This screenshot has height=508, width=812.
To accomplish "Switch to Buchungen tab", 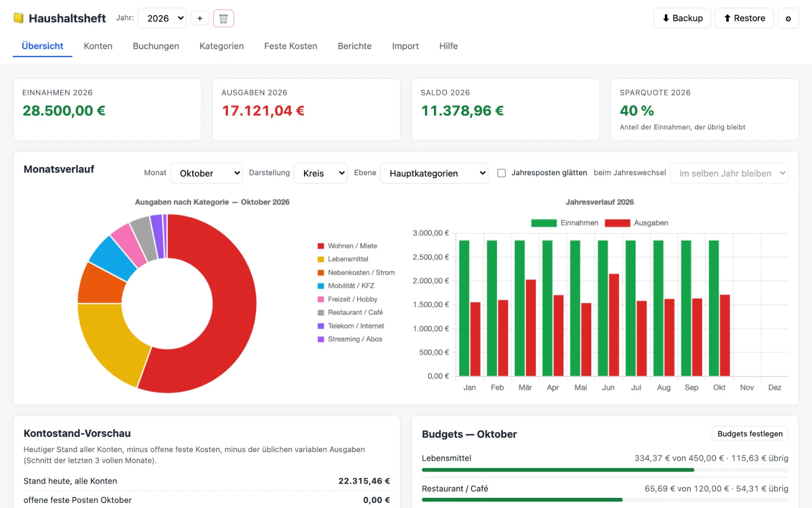I will [x=156, y=46].
